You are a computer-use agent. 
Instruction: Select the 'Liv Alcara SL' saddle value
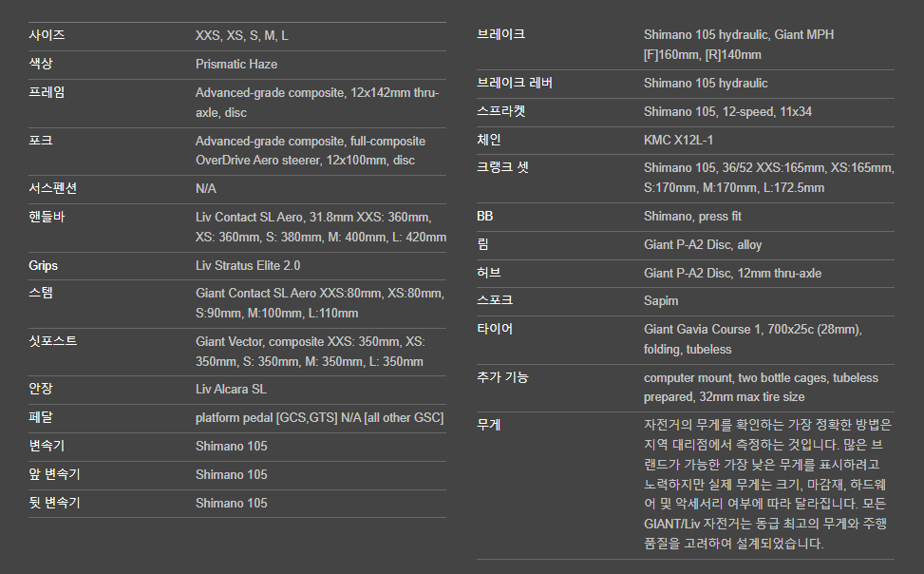click(x=231, y=390)
